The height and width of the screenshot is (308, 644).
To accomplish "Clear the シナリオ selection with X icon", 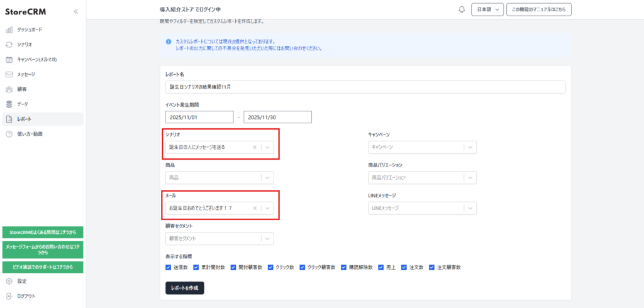I will point(255,147).
